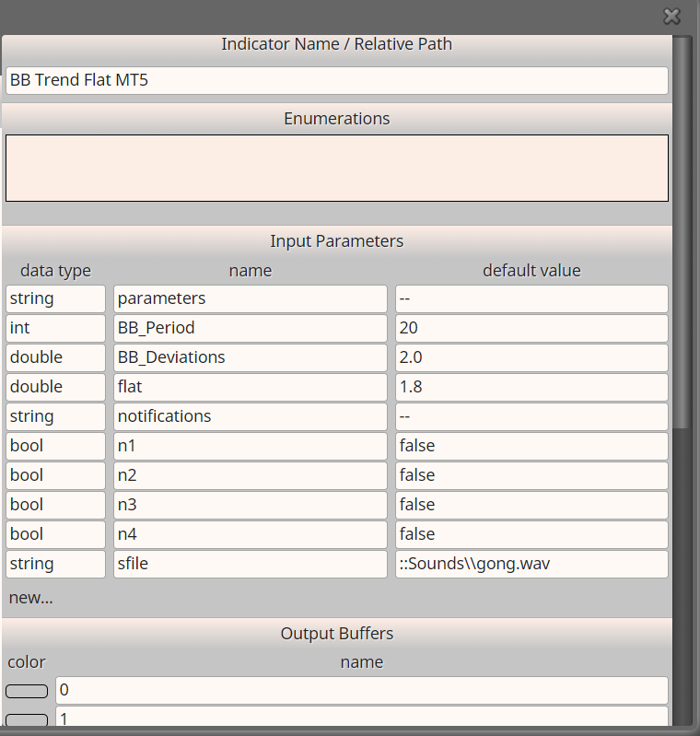The image size is (700, 736).
Task: Select the data type field of BB_Deviations
Action: pos(55,357)
